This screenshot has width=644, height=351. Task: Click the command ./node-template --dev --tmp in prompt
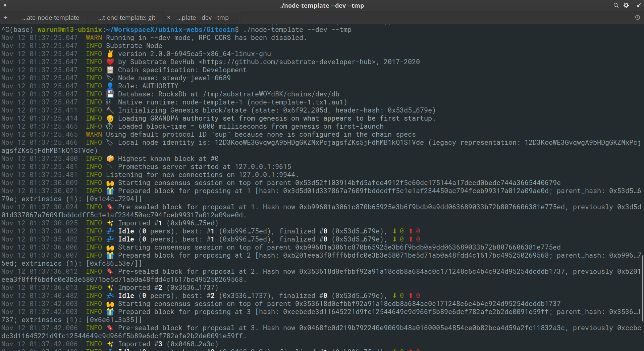(x=297, y=30)
